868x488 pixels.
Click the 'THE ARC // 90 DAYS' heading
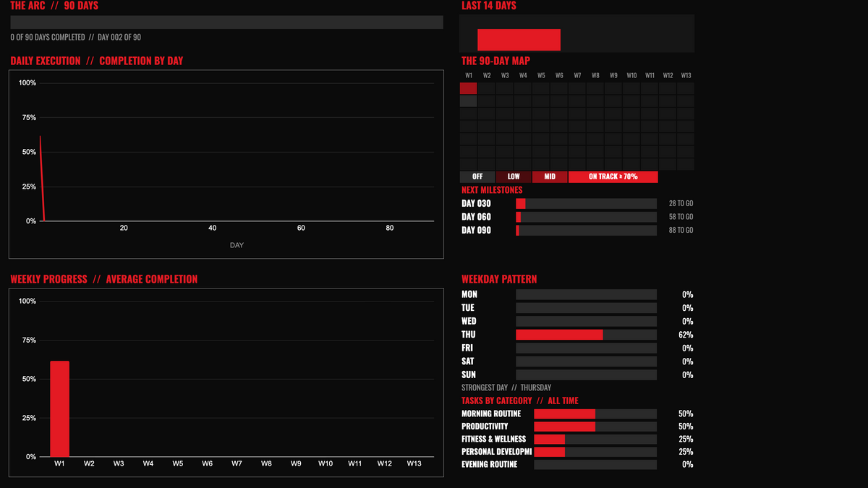[x=54, y=6]
